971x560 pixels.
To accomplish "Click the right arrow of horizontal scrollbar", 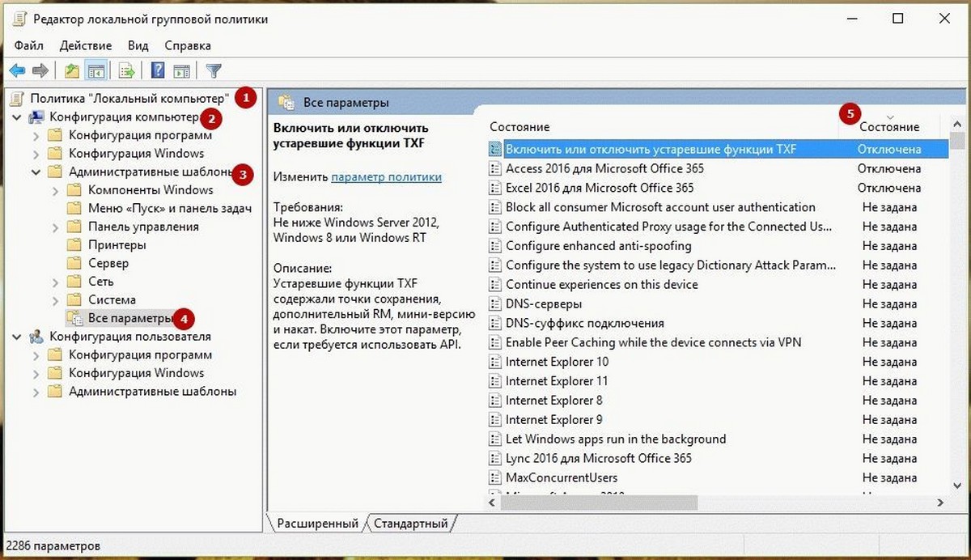I will click(x=941, y=502).
